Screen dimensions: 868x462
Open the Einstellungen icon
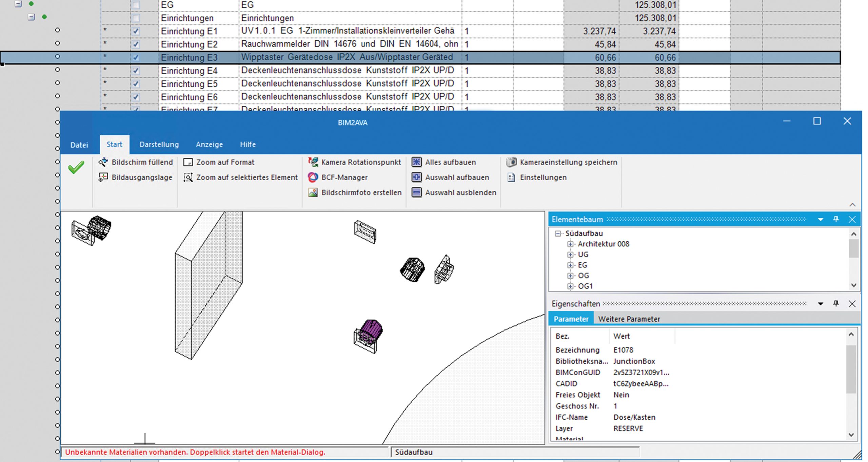click(x=511, y=177)
